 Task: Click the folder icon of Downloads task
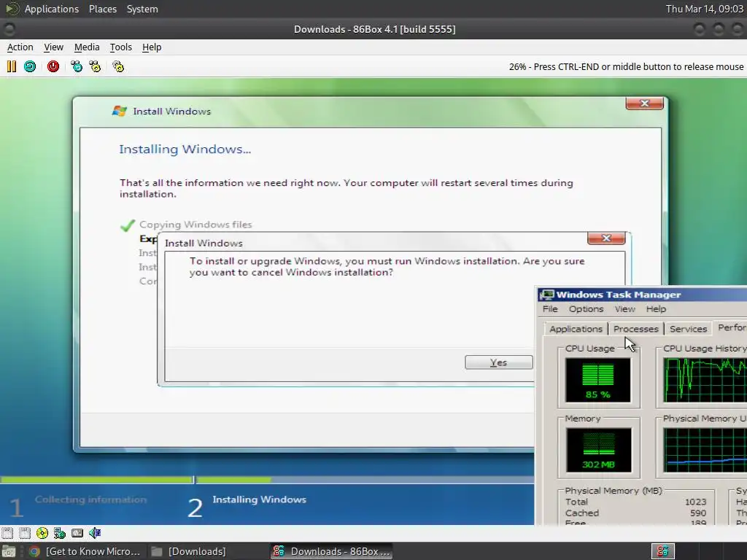pyautogui.click(x=156, y=551)
